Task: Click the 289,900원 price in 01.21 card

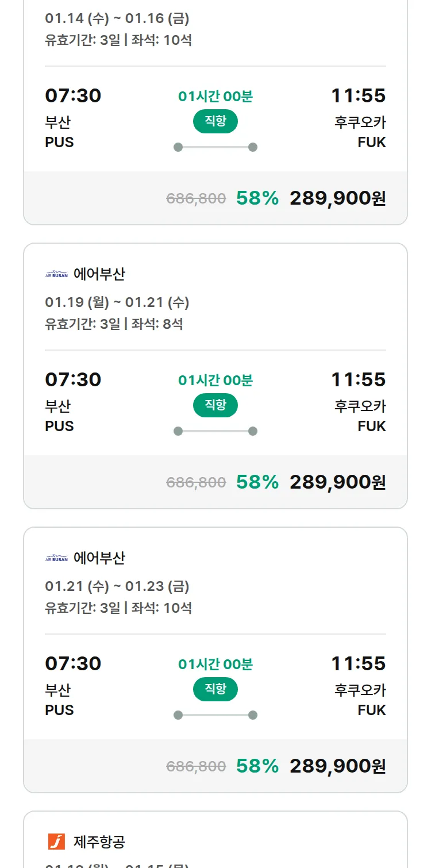Action: pos(337,766)
